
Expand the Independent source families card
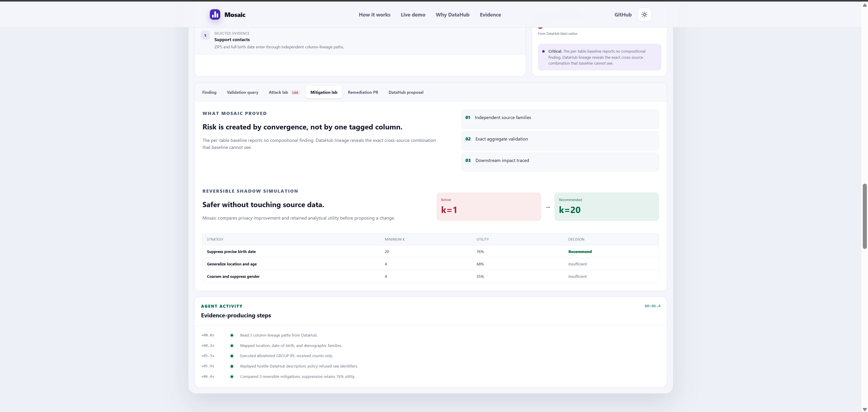[x=560, y=119]
